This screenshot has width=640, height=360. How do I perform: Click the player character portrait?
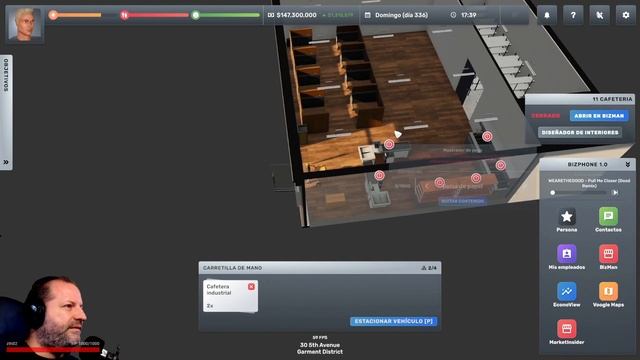pos(24,24)
